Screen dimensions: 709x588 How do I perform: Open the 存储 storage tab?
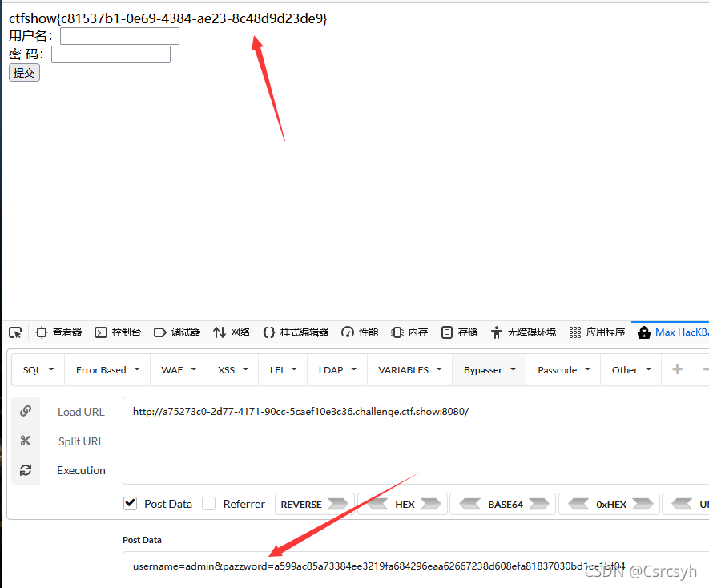click(x=459, y=332)
